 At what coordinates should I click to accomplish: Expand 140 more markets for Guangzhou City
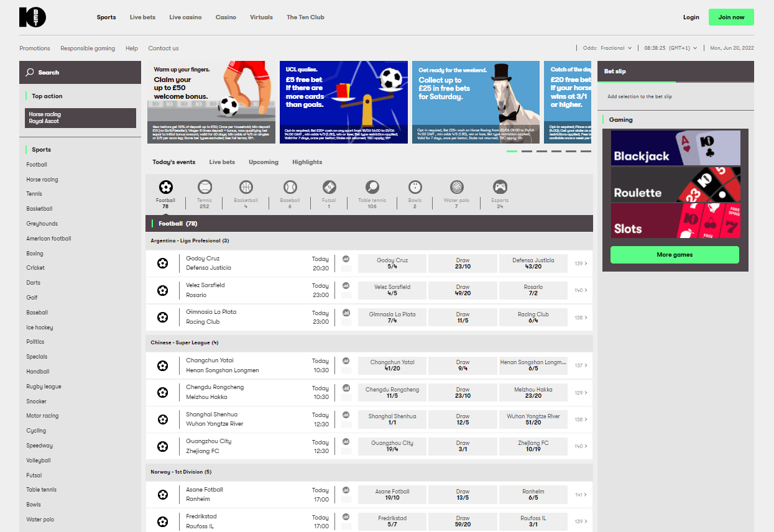[x=581, y=446]
